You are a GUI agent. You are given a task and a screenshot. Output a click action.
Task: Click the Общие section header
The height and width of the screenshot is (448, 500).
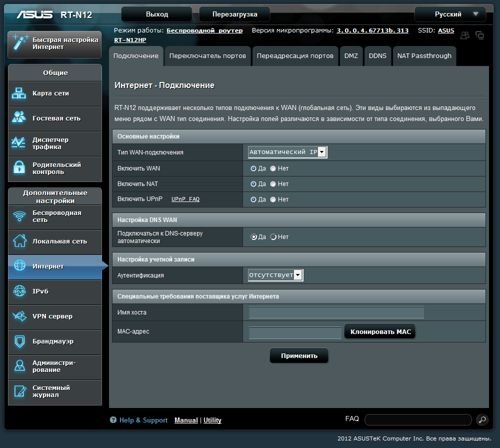tap(55, 72)
